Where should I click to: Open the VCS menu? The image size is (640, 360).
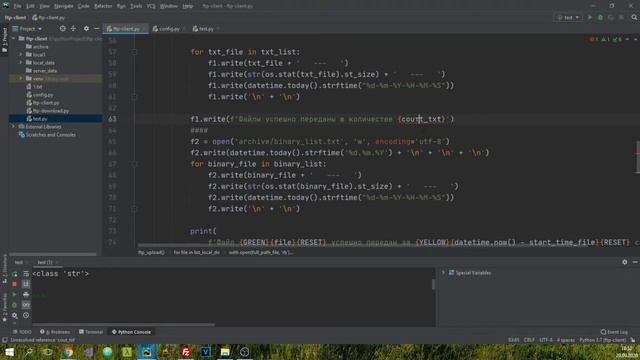pyautogui.click(x=151, y=6)
